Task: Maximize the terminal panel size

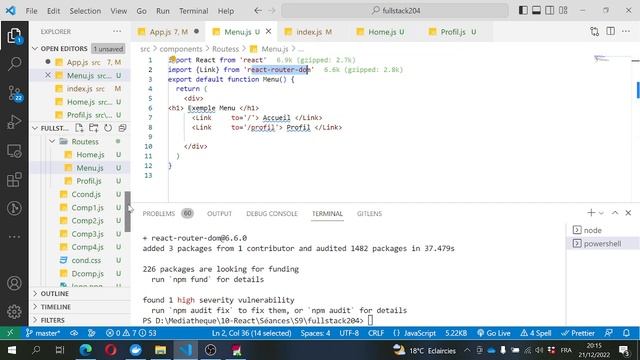Action: click(615, 213)
